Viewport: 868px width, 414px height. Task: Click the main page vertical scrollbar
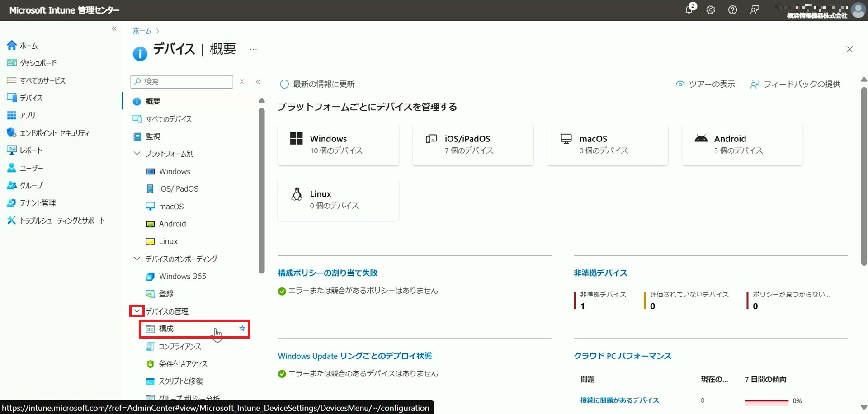[x=864, y=176]
